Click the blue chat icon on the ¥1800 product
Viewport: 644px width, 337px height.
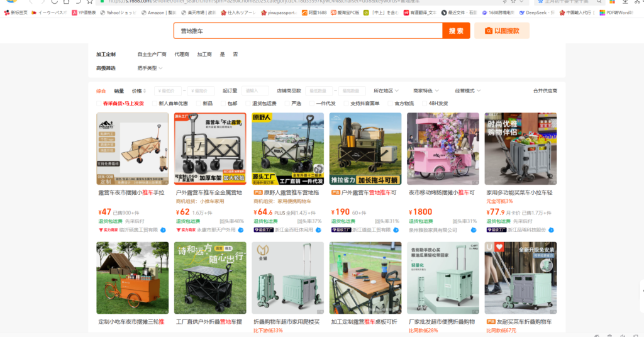(x=473, y=230)
